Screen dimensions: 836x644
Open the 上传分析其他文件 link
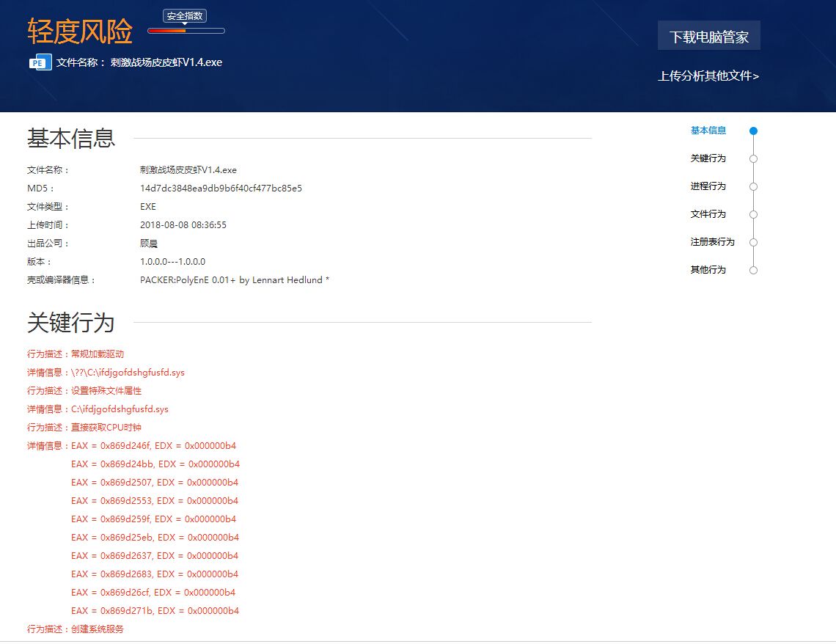[708, 76]
